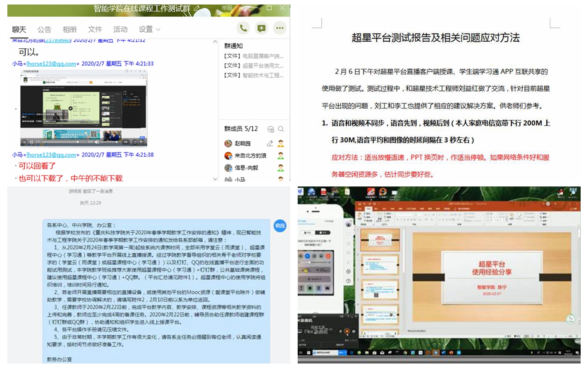This screenshot has width=588, height=368.
Task: Open the shared video screenshot in chat
Action: 84,108
